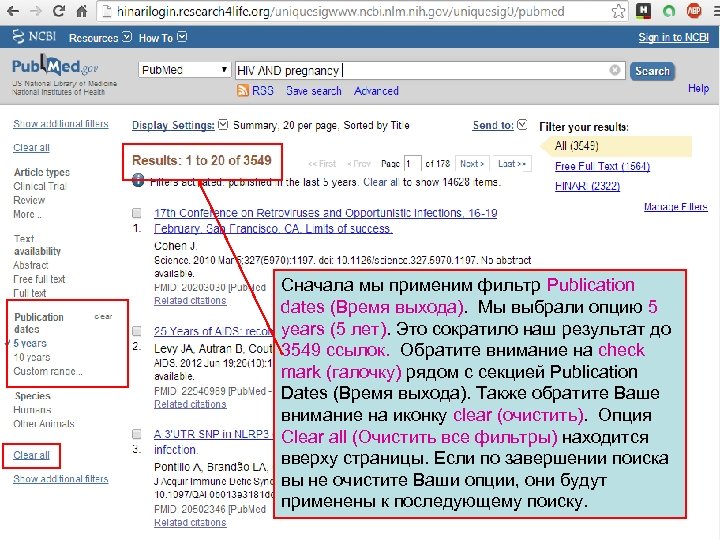Click clear next to Publication dates
Image resolution: width=720 pixels, height=540 pixels.
pyautogui.click(x=103, y=316)
